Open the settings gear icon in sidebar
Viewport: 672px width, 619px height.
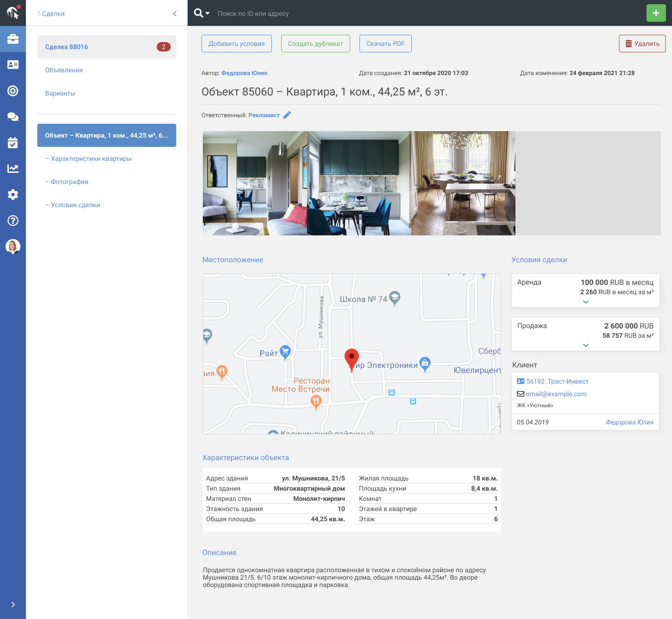pyautogui.click(x=13, y=195)
